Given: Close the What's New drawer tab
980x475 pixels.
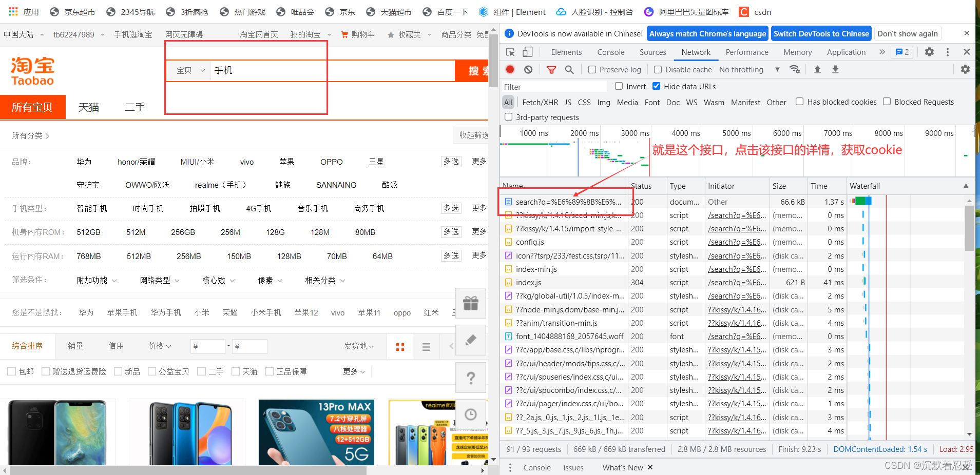Looking at the screenshot, I should pyautogui.click(x=650, y=467).
